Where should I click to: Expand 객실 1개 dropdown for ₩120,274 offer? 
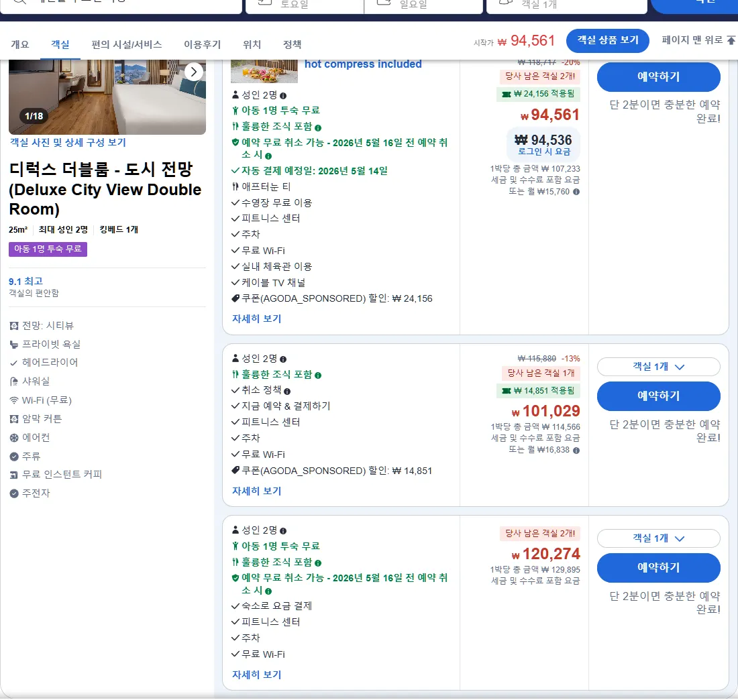[658, 538]
